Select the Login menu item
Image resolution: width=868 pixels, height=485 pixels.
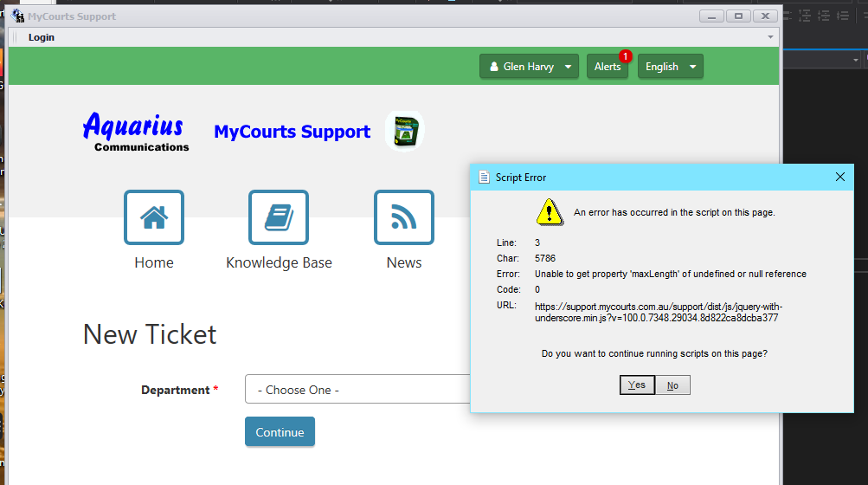click(41, 37)
